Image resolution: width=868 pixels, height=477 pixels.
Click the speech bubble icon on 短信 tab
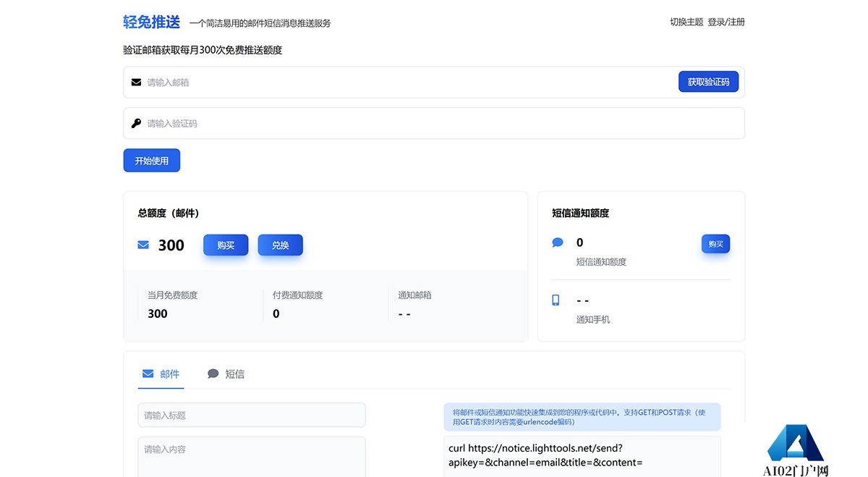(x=213, y=373)
